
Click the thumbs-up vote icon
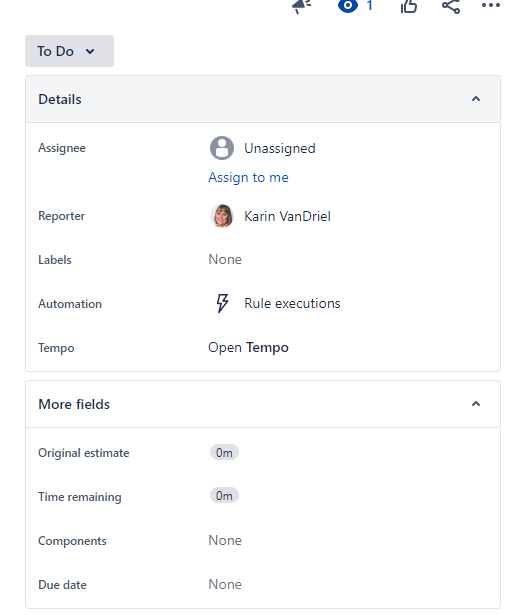pyautogui.click(x=409, y=7)
